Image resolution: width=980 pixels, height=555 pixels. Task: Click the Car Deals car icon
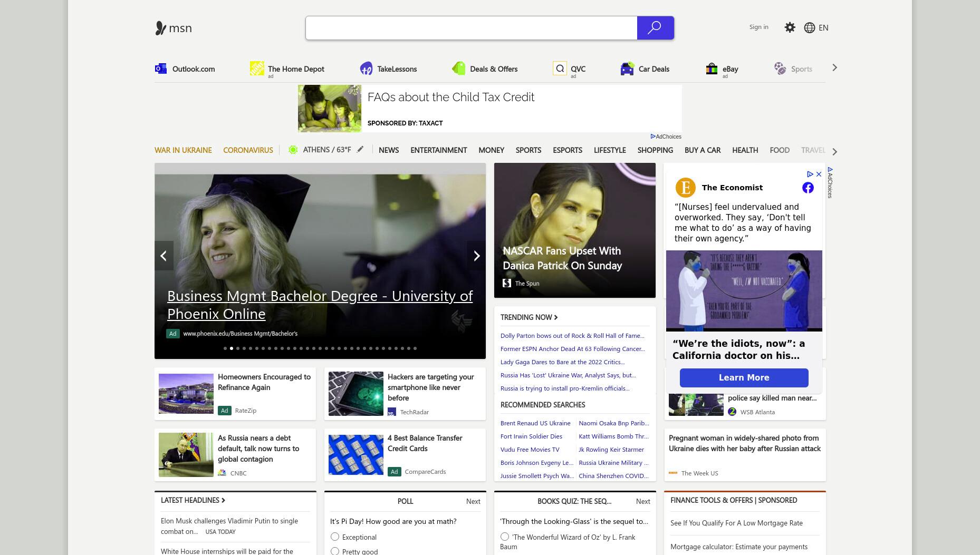click(x=627, y=69)
